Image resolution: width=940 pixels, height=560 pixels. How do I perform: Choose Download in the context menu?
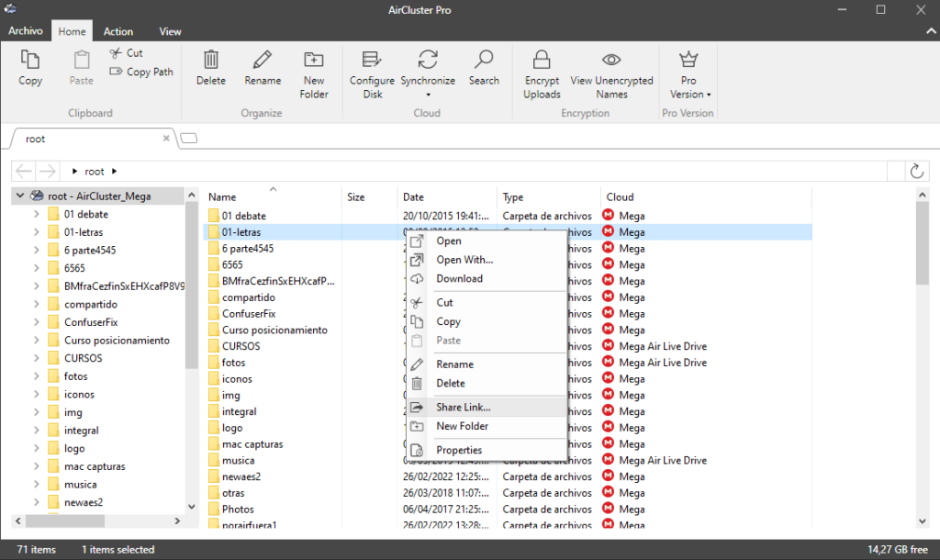pyautogui.click(x=487, y=279)
